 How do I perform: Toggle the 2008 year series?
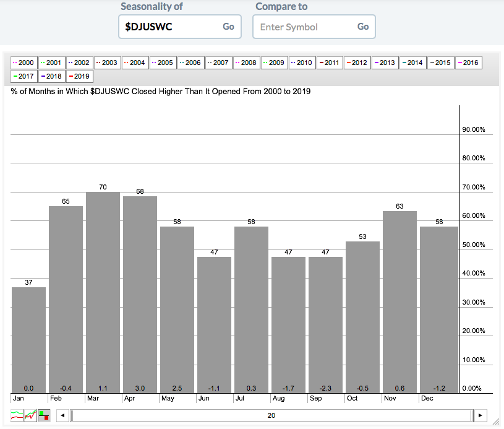click(x=246, y=63)
